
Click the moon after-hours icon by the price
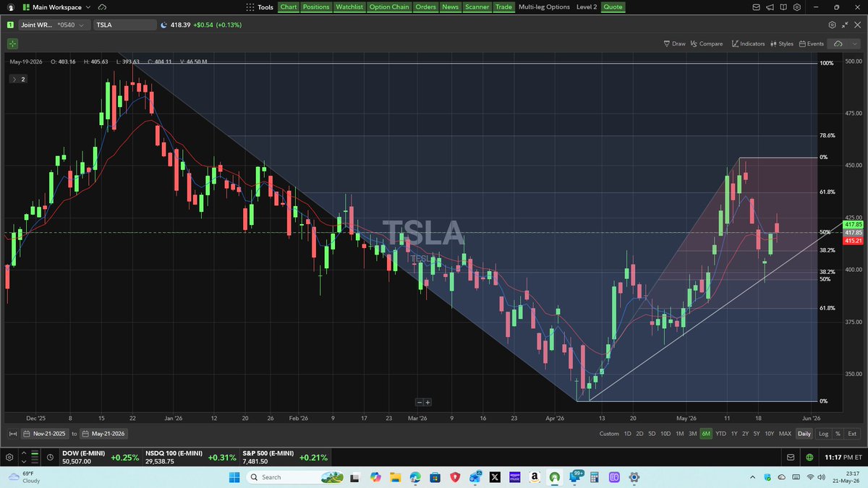[163, 25]
